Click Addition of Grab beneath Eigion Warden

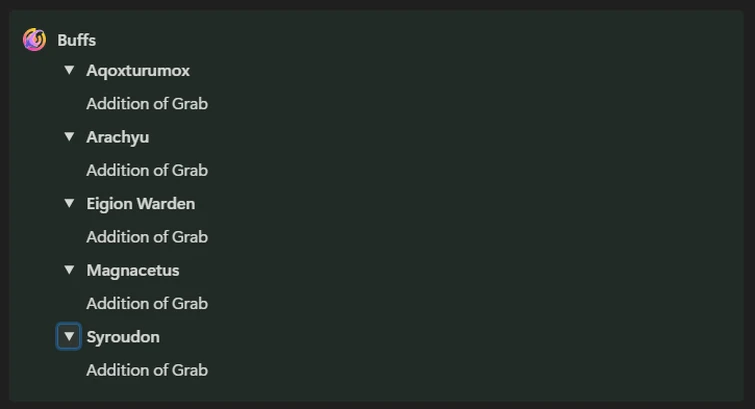[146, 237]
